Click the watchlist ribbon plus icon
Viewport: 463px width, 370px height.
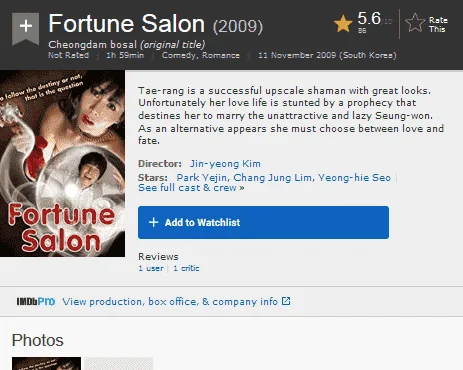pos(26,27)
